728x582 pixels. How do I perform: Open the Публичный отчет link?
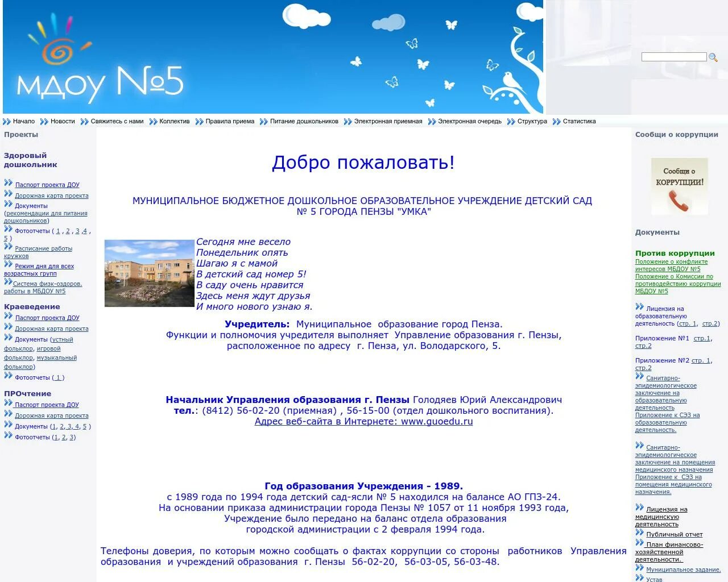point(675,534)
